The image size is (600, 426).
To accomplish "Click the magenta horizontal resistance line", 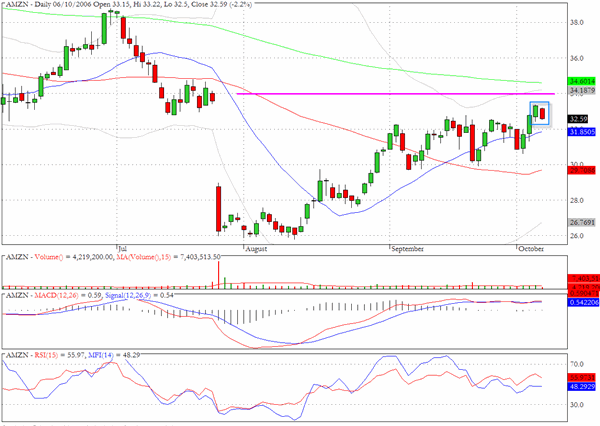I will pos(396,94).
